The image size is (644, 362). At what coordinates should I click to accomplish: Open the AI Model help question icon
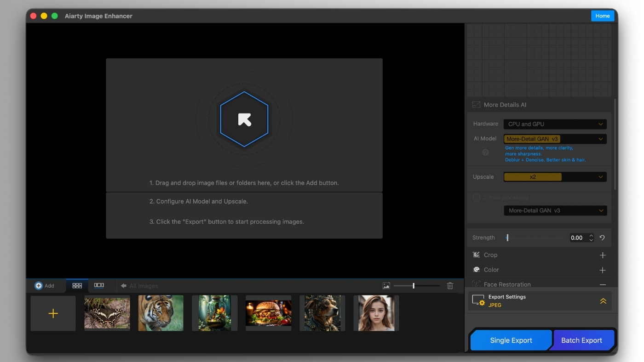[485, 153]
